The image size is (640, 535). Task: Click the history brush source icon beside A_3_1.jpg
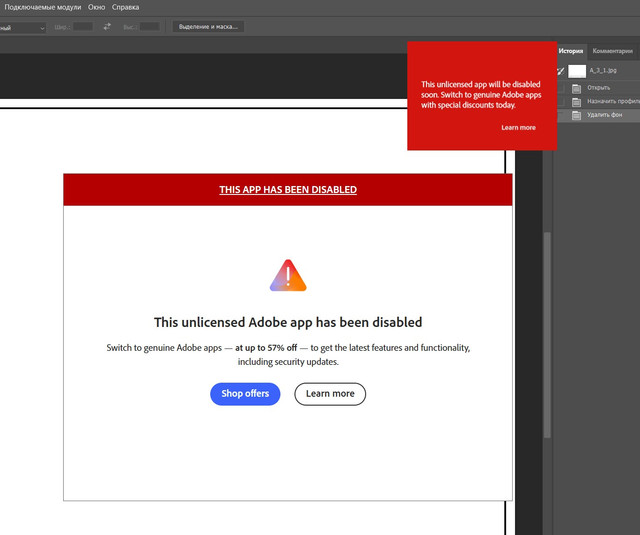click(561, 71)
